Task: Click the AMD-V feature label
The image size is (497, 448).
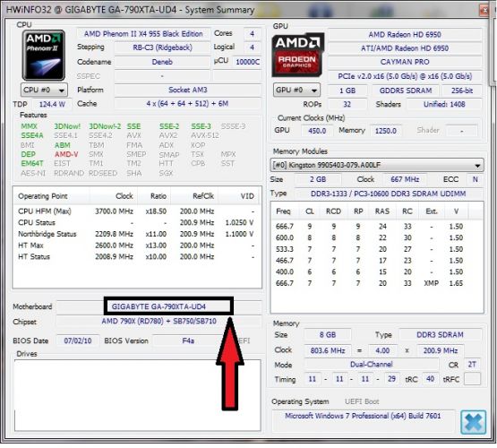Action: tap(66, 154)
